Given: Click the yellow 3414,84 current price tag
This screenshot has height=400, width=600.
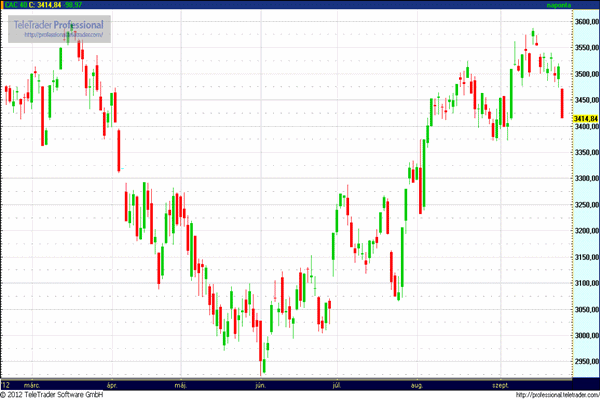Looking at the screenshot, I should tap(585, 120).
